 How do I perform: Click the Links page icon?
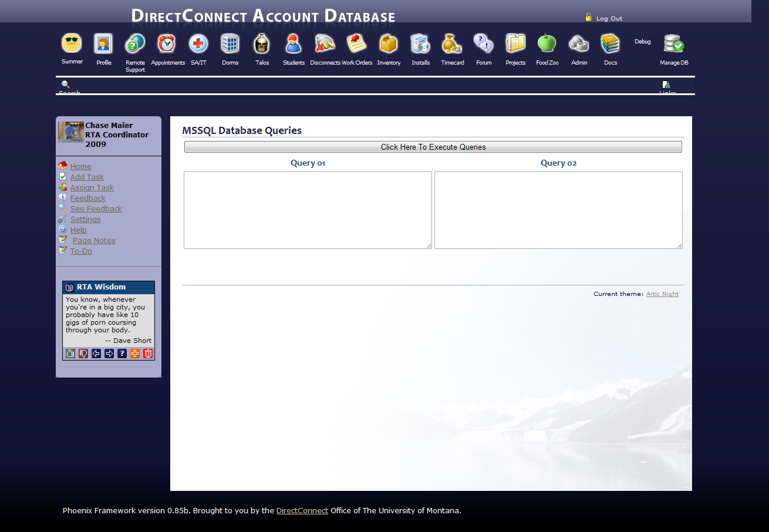pos(666,85)
